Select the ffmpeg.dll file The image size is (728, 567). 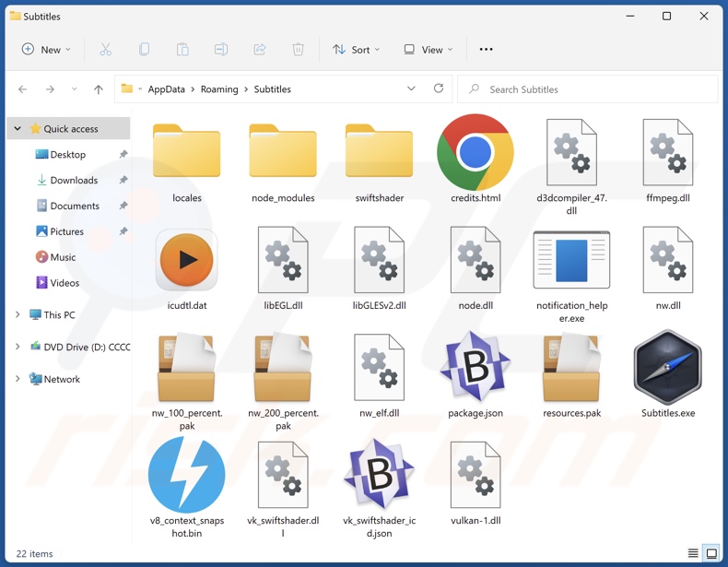[668, 160]
